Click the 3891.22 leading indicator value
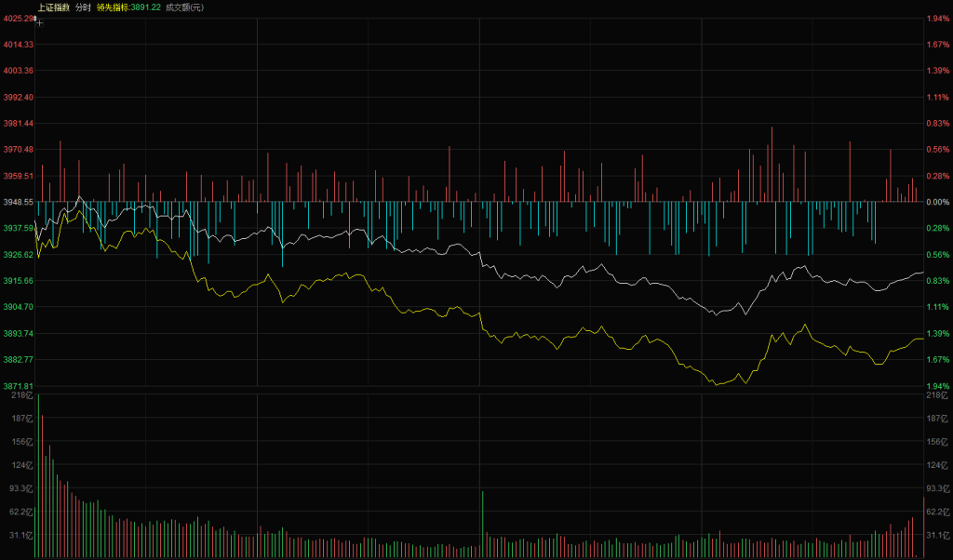This screenshot has width=953, height=560. coord(147,7)
